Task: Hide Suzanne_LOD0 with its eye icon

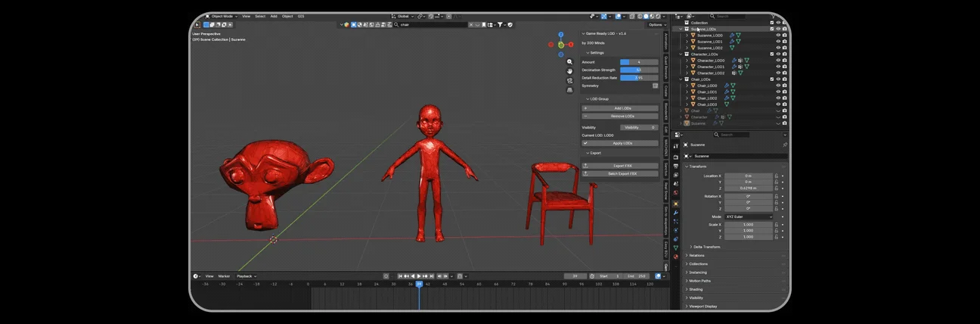Action: [x=778, y=36]
